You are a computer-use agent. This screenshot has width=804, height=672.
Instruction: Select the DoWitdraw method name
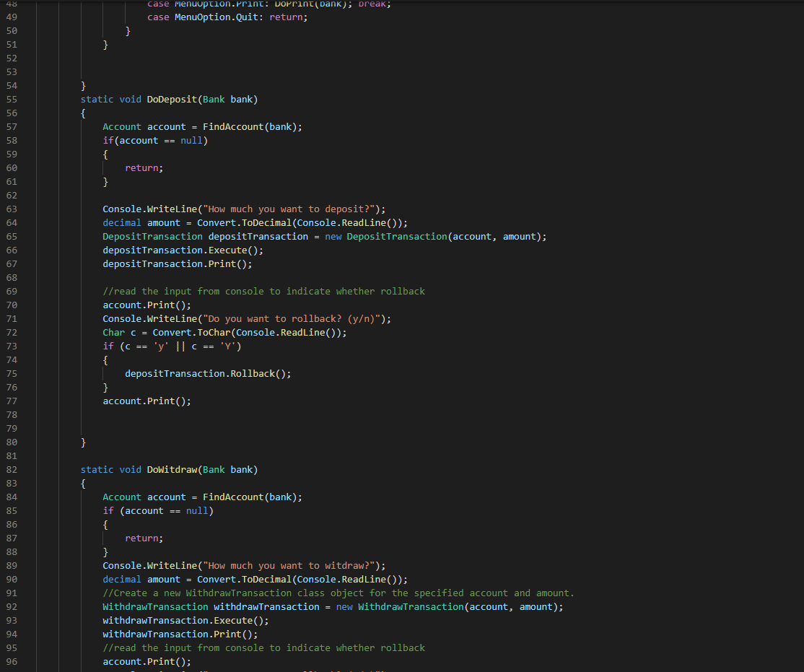click(x=172, y=469)
